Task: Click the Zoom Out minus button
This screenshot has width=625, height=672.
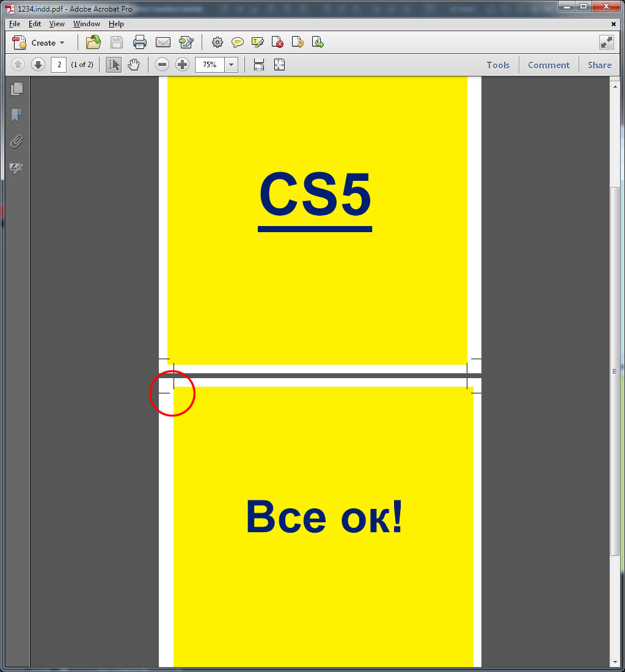Action: tap(162, 65)
